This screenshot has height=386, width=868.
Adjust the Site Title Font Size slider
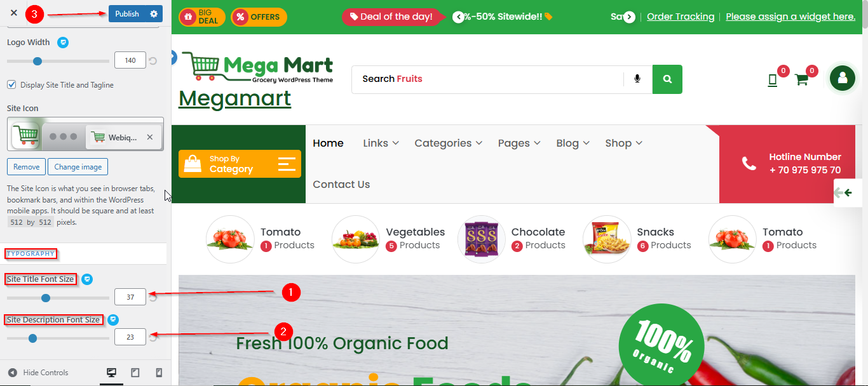58,298
